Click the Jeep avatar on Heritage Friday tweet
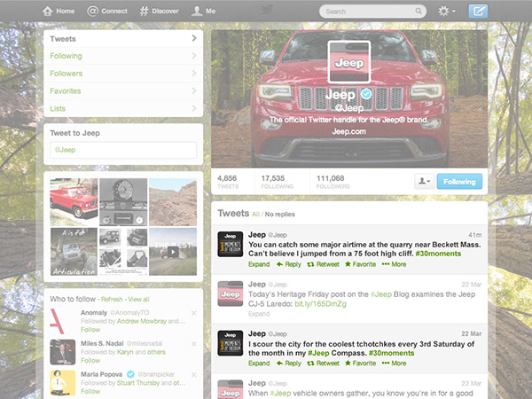 click(231, 293)
